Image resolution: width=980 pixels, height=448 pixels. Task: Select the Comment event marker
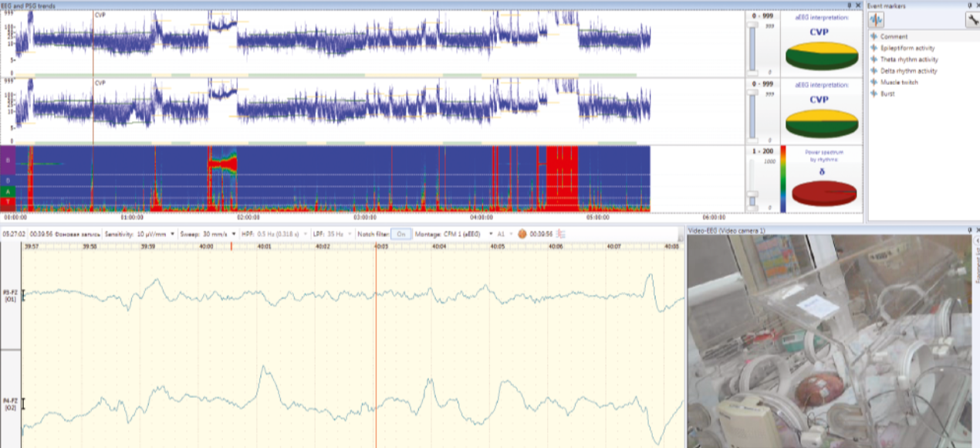coord(894,36)
